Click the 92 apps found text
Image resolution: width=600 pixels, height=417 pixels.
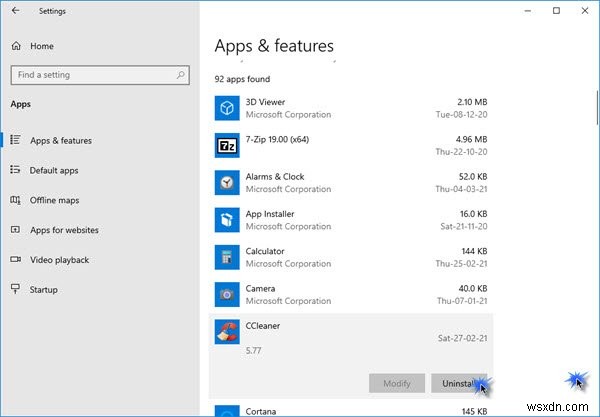(242, 79)
